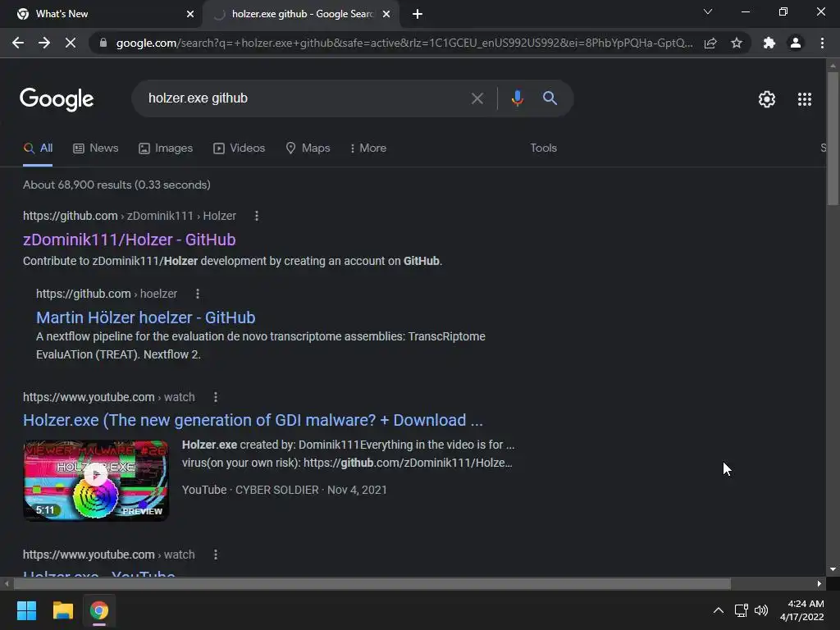Select the results count text
Screen dimensions: 840x630
click(116, 185)
